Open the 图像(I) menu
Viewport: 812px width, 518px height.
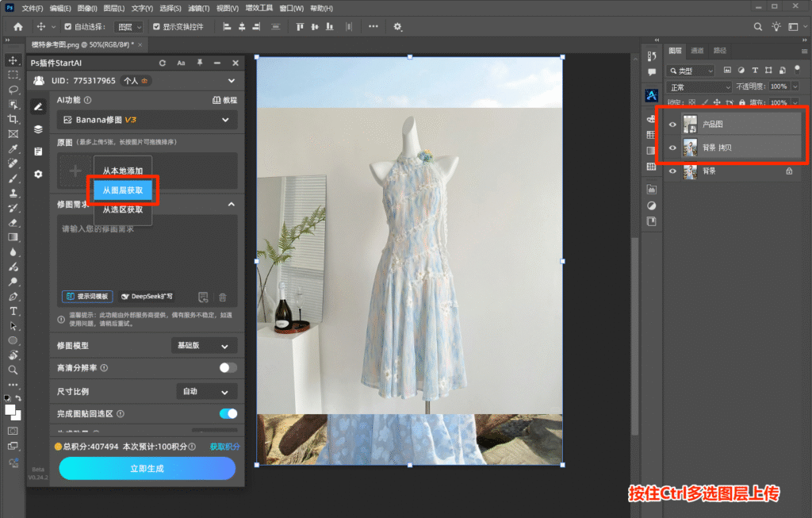click(87, 8)
